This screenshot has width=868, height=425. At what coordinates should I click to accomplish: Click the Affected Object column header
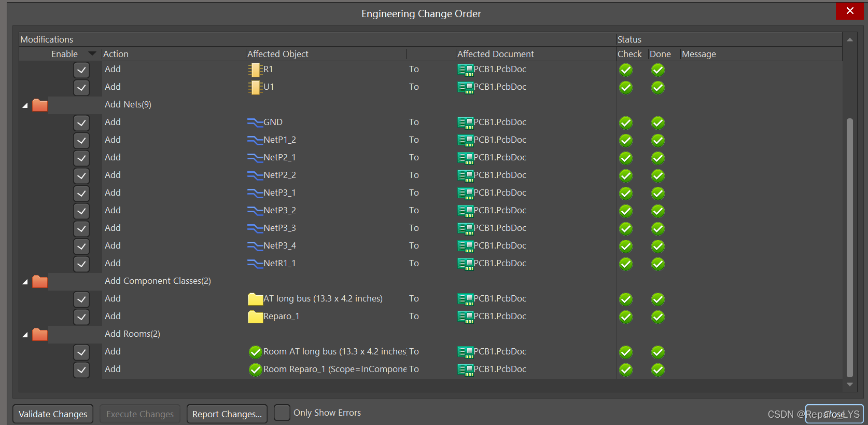click(278, 54)
